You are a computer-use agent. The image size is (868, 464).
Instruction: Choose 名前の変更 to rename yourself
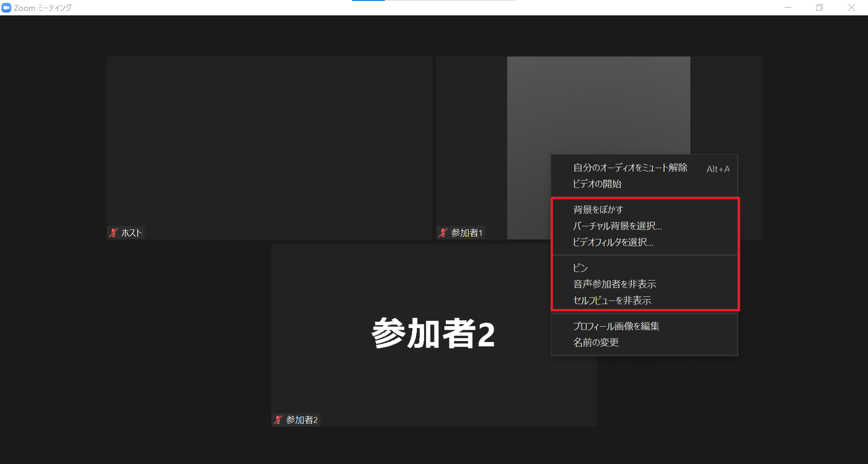click(x=595, y=342)
